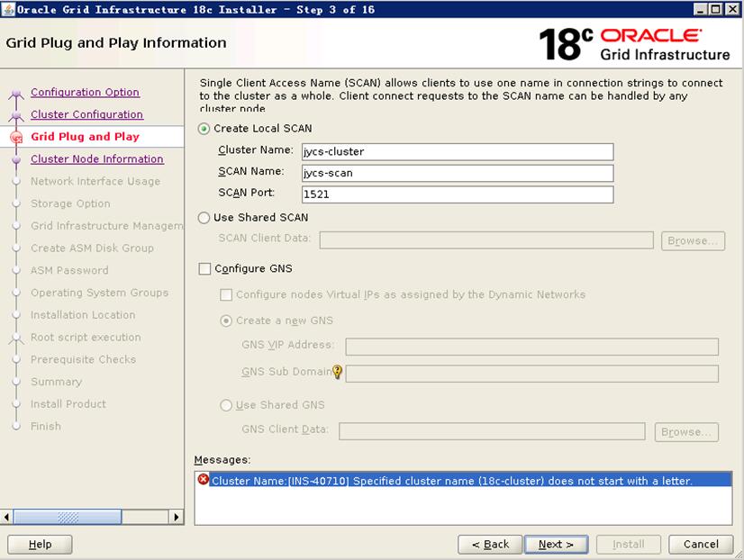
Task: Click the GNS Client Data field
Action: point(492,431)
